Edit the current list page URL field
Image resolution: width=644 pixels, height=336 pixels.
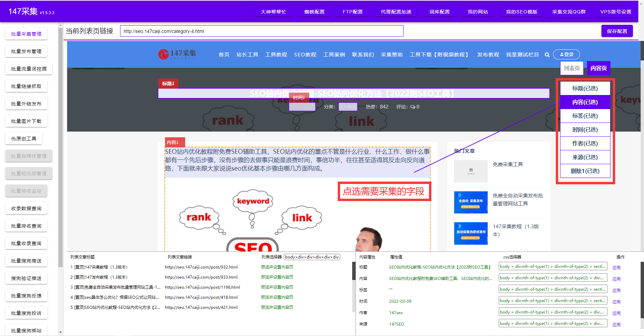point(262,31)
